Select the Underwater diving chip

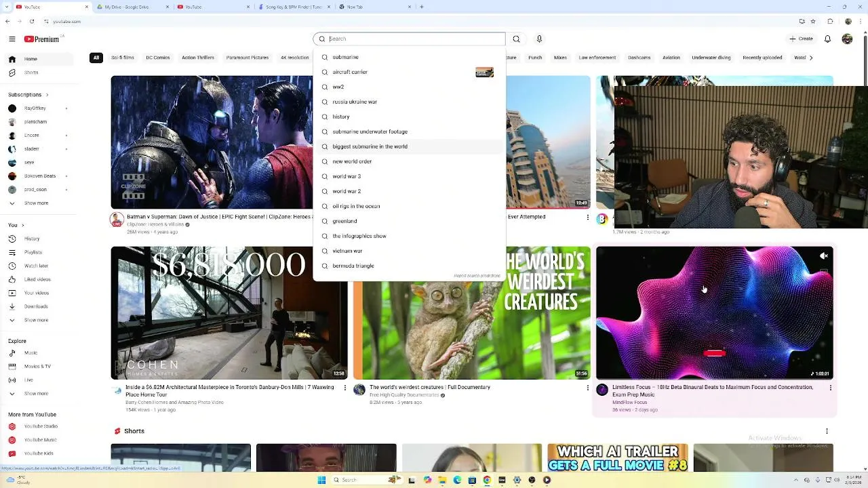tap(711, 58)
